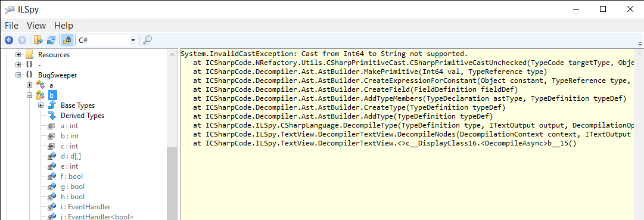Screen dimensions: 644x220
Task: Collapse the BugSweeper namespace node
Action: (18, 75)
